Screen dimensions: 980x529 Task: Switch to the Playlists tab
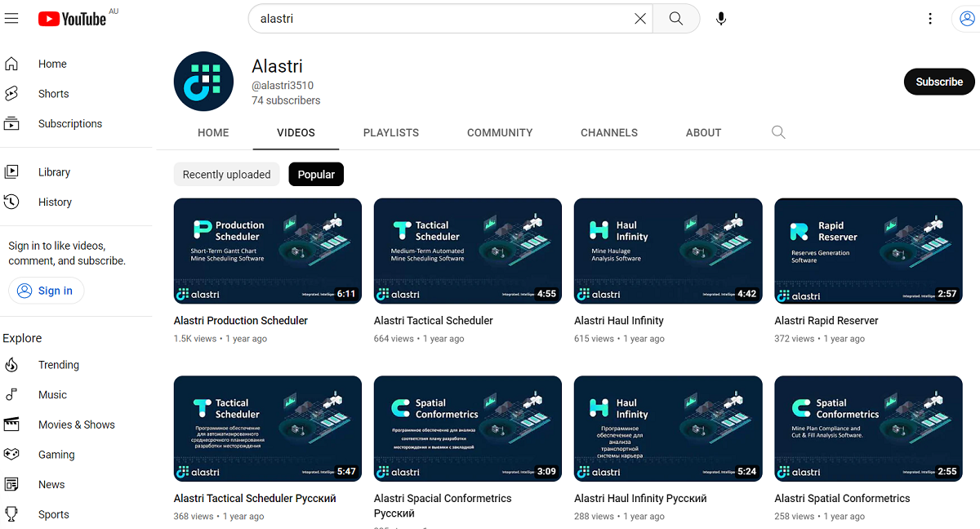tap(390, 132)
